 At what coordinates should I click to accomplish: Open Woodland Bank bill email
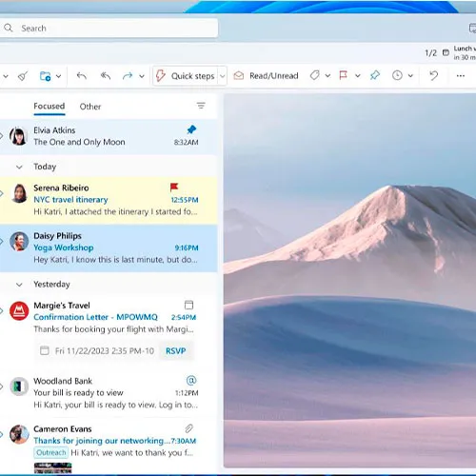(109, 393)
